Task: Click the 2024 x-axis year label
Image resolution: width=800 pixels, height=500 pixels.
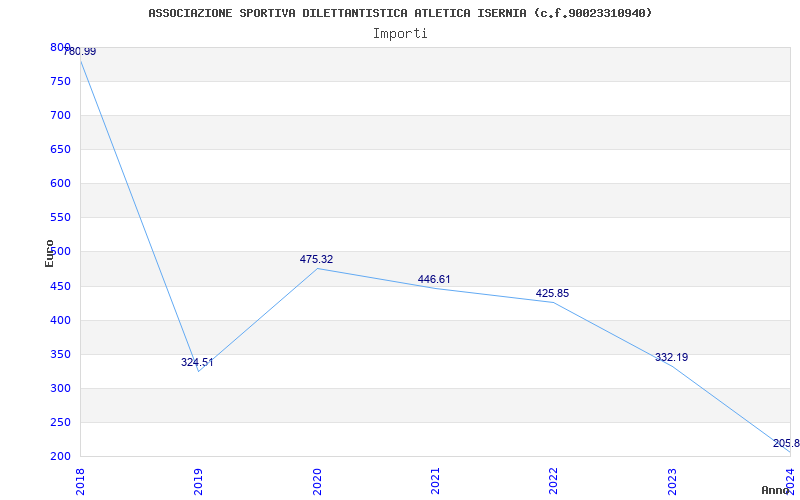Action: [790, 482]
